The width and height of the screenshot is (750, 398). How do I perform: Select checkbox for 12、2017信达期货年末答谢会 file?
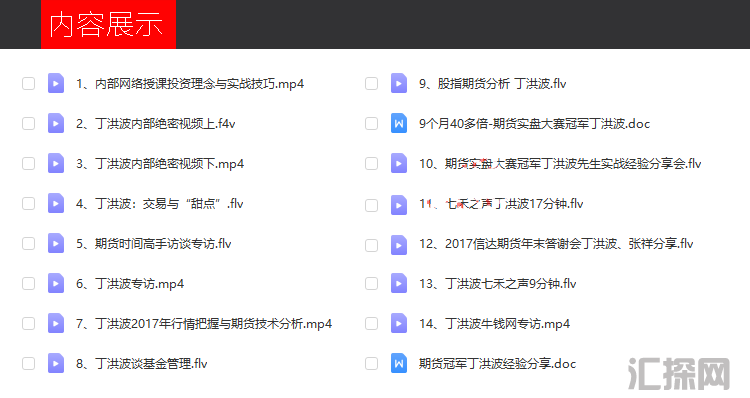click(372, 245)
